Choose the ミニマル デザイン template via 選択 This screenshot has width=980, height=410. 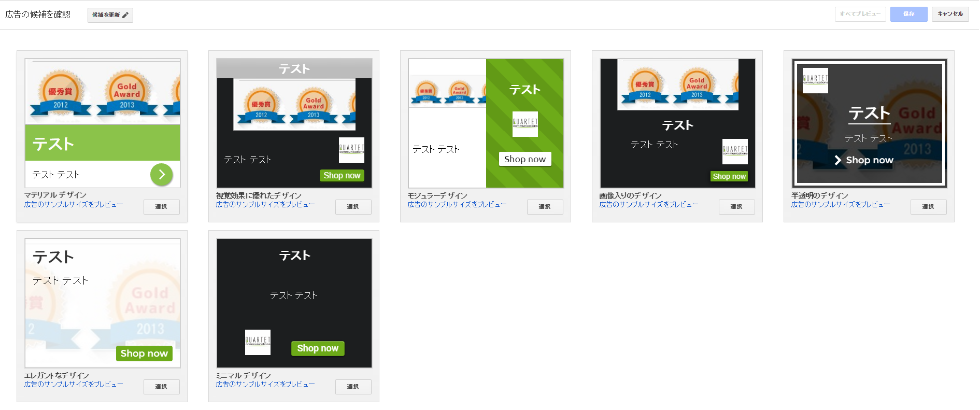pyautogui.click(x=353, y=387)
